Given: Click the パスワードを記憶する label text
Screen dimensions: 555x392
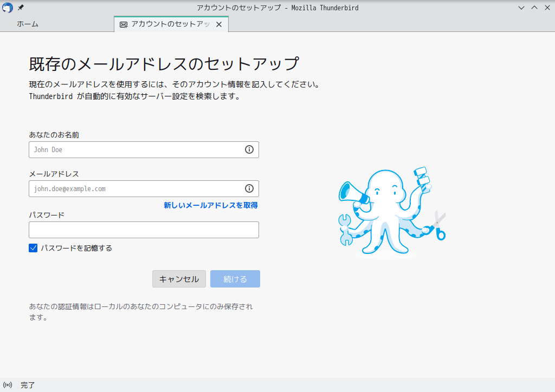Looking at the screenshot, I should [x=76, y=248].
